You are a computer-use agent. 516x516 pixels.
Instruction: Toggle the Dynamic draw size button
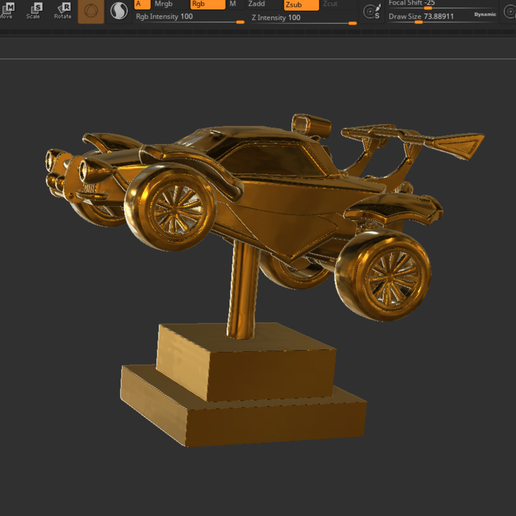pyautogui.click(x=485, y=15)
